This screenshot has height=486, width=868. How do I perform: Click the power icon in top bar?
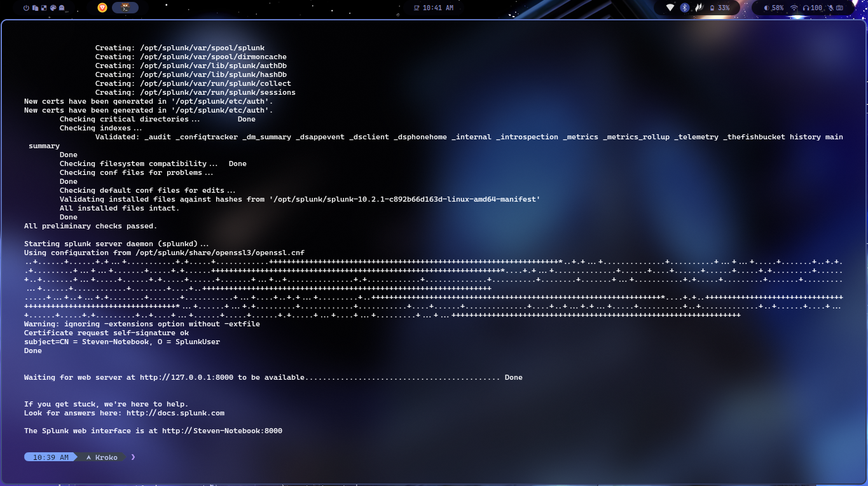pos(26,8)
